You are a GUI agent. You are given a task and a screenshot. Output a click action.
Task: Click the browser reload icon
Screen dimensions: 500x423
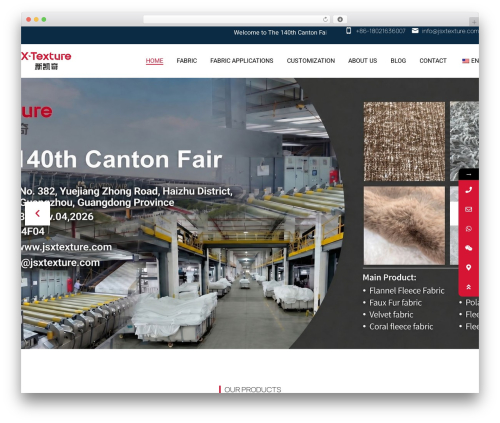click(x=325, y=19)
